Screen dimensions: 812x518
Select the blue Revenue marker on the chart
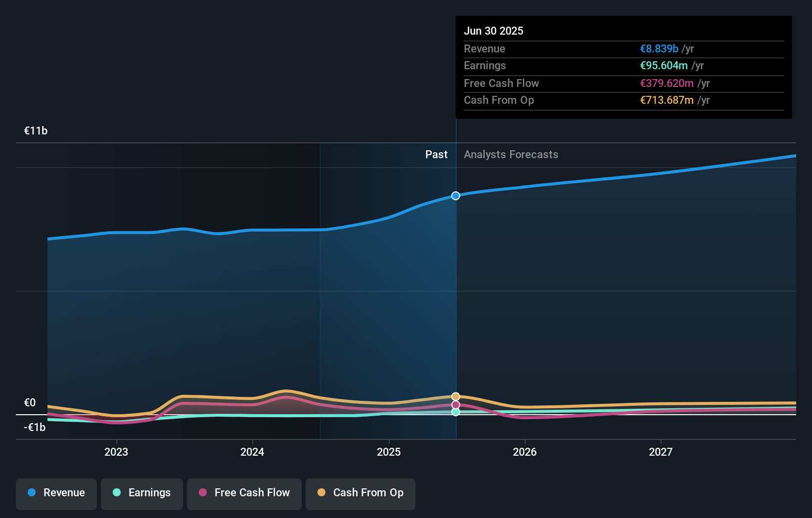coord(455,196)
